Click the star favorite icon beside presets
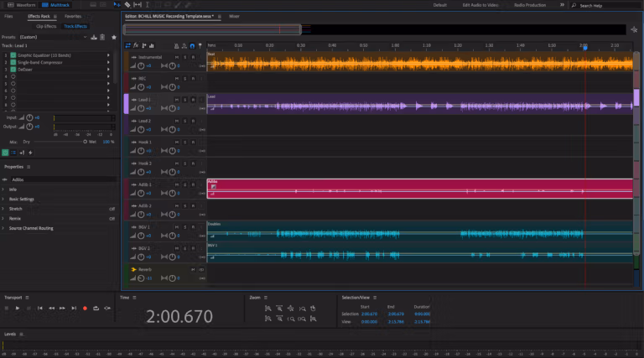This screenshot has width=644, height=358. click(114, 37)
